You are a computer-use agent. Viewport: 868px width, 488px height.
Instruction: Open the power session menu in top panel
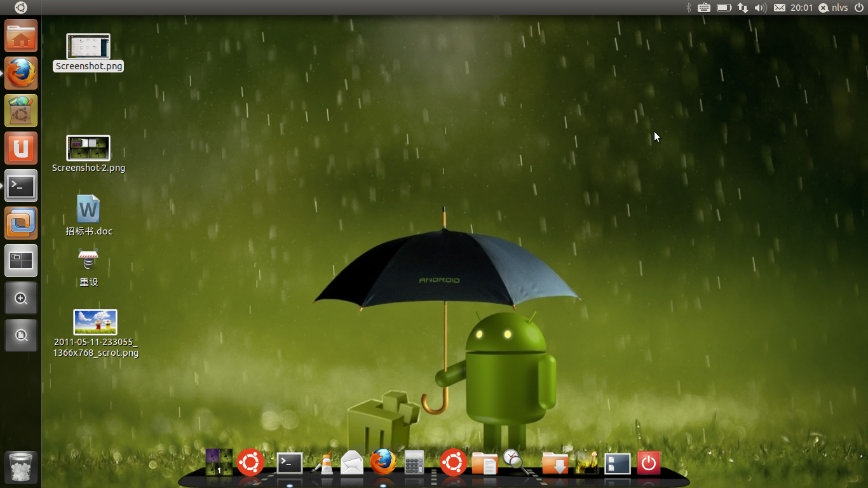859,8
